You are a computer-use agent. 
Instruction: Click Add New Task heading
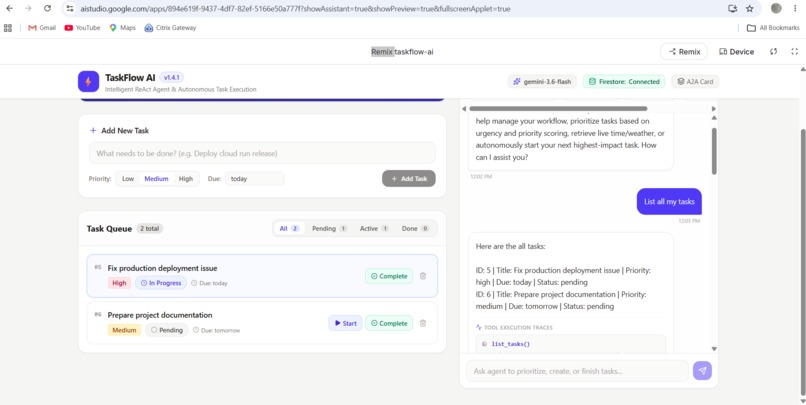[x=120, y=131]
